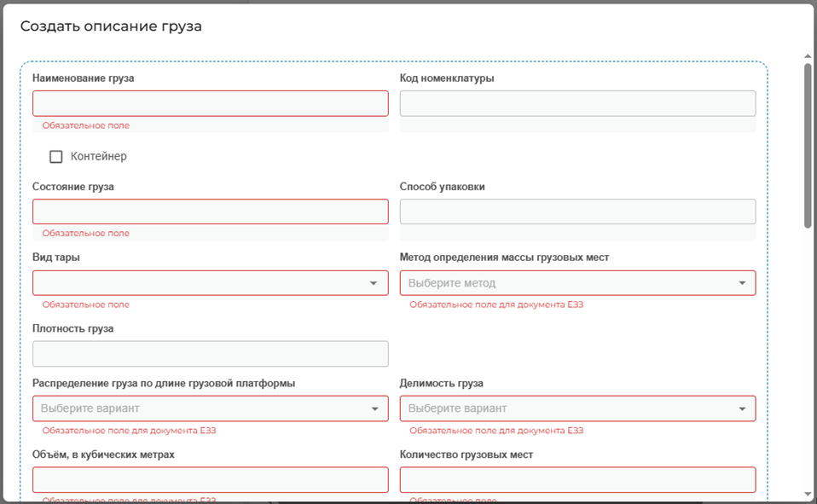
Task: Open the Делимость груза dropdown
Action: (x=577, y=408)
